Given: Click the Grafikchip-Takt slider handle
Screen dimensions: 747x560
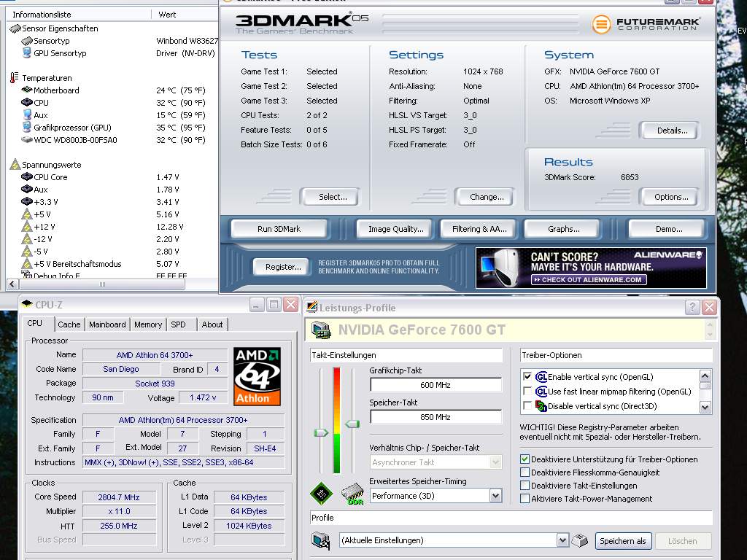Looking at the screenshot, I should click(321, 433).
